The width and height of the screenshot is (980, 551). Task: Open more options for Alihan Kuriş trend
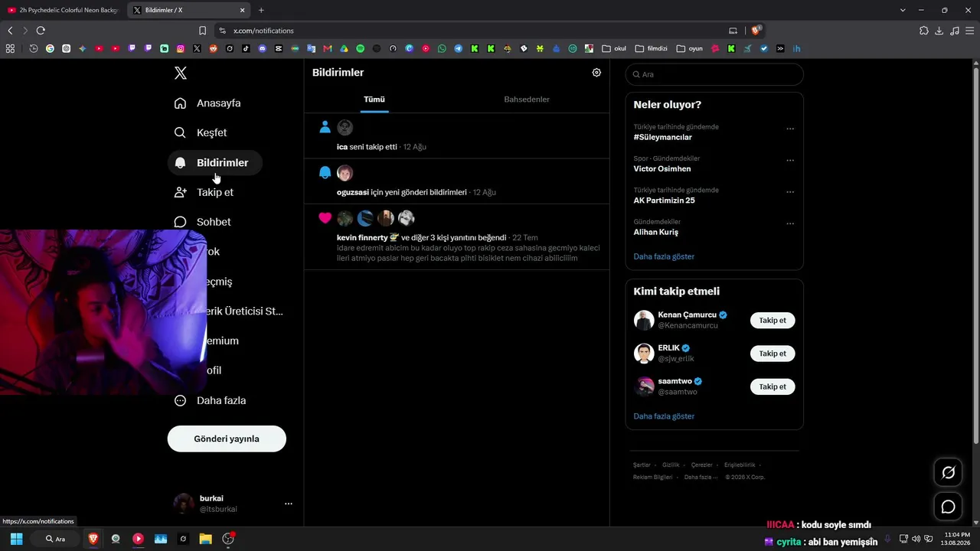pos(790,223)
